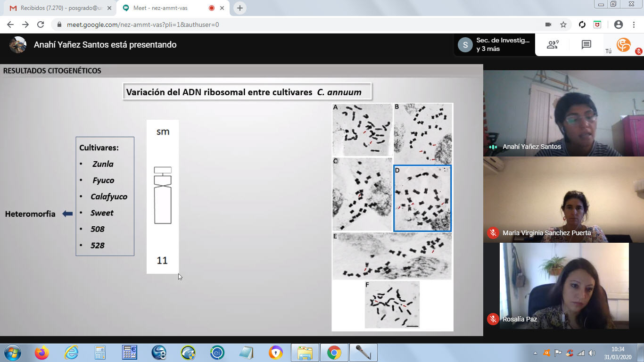Expand 'Sec. de Investig... y 3 más' participants
The width and height of the screenshot is (644, 362).
494,45
